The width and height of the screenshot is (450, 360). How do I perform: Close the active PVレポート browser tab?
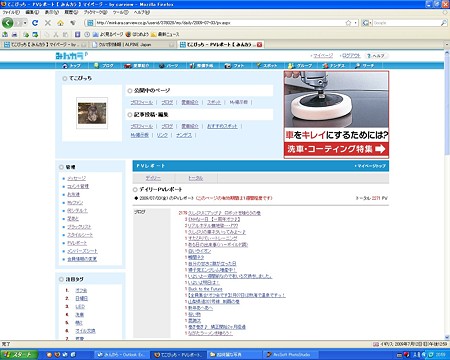coord(260,45)
